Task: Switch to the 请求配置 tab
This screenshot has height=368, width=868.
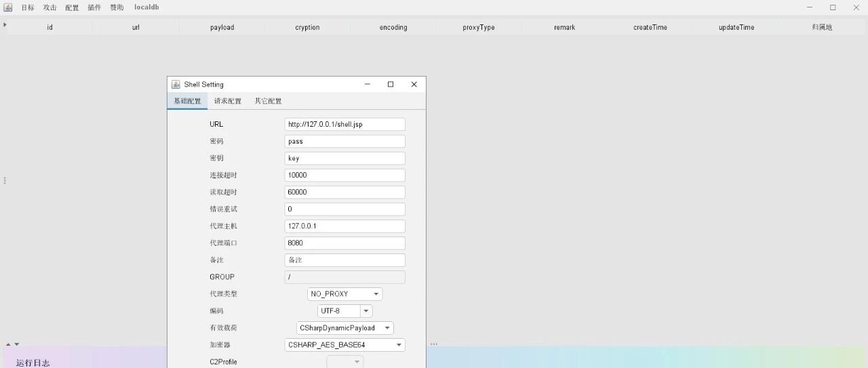Action: [228, 101]
